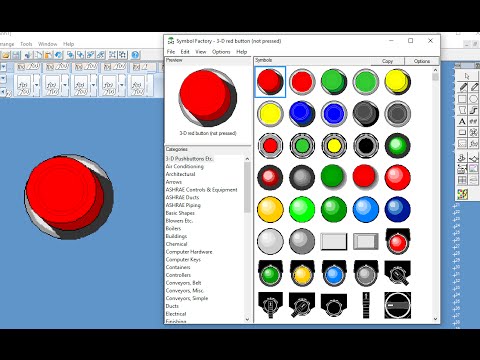Select the glossy amber round light symbol
The height and width of the screenshot is (360, 480).
[270, 209]
